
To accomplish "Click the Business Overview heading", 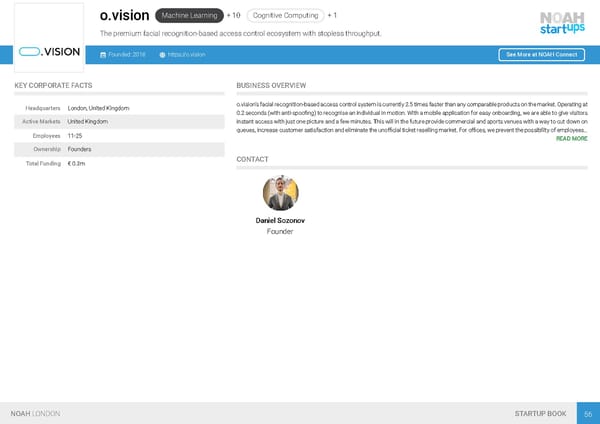I will click(271, 86).
